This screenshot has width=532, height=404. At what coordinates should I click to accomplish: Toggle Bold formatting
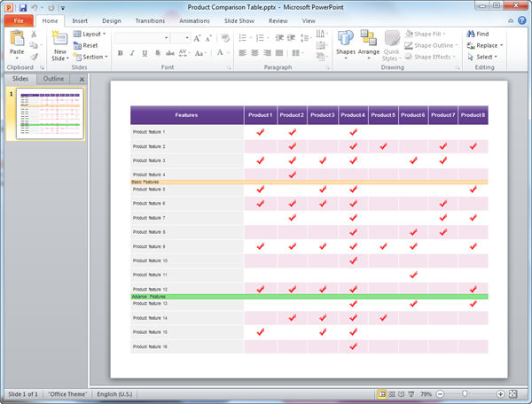coord(119,54)
